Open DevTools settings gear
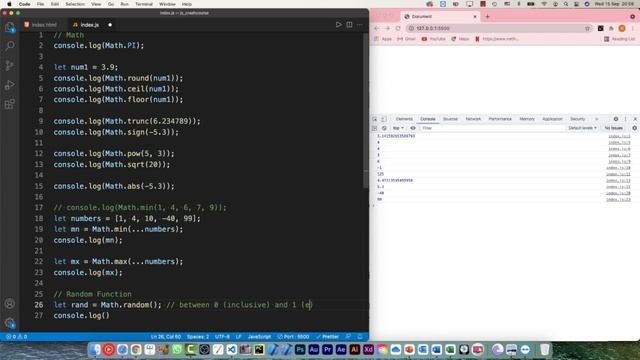 [616, 119]
